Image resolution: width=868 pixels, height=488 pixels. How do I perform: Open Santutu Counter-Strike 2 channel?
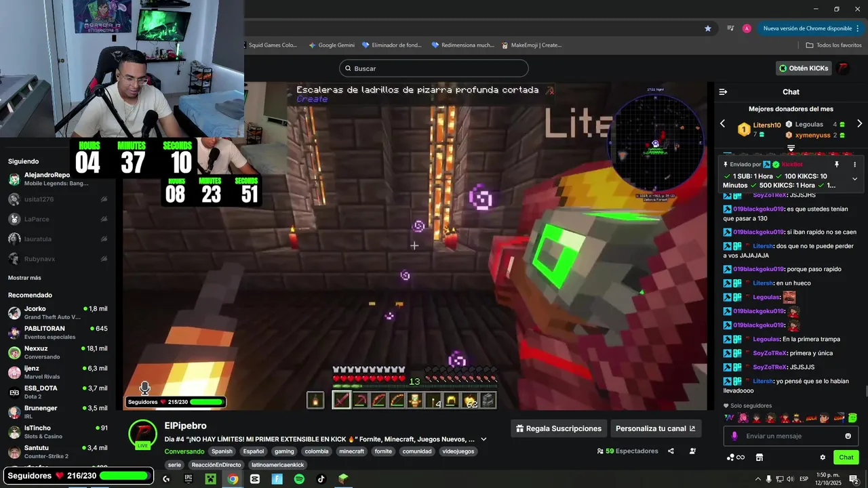click(58, 451)
